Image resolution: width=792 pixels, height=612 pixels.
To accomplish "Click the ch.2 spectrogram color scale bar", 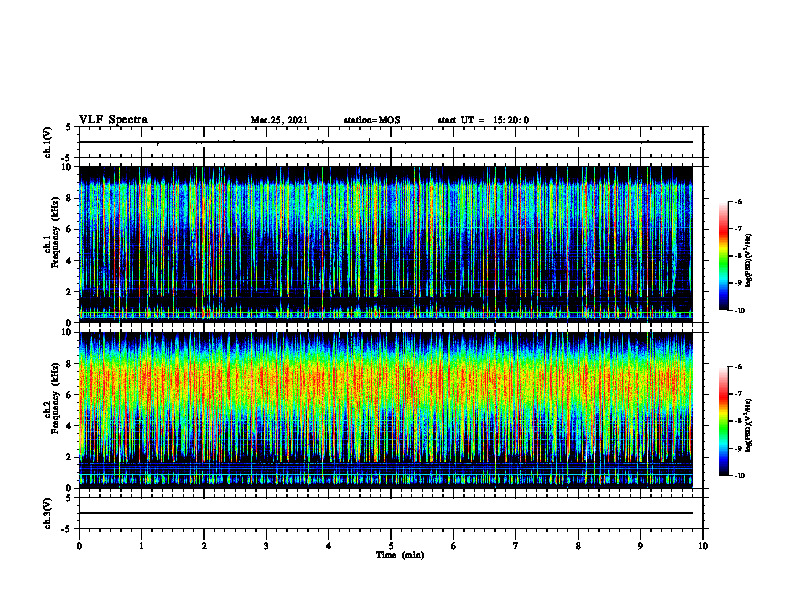I will coord(724,421).
